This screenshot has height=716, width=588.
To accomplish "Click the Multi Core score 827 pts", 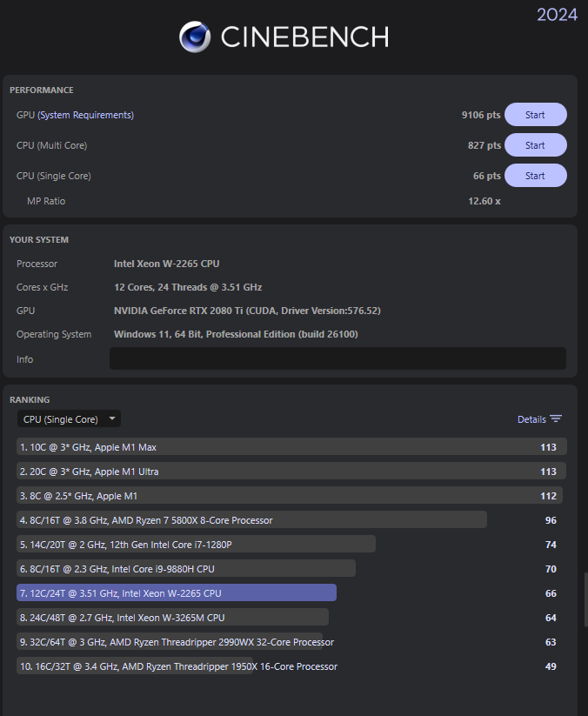I will point(484,145).
